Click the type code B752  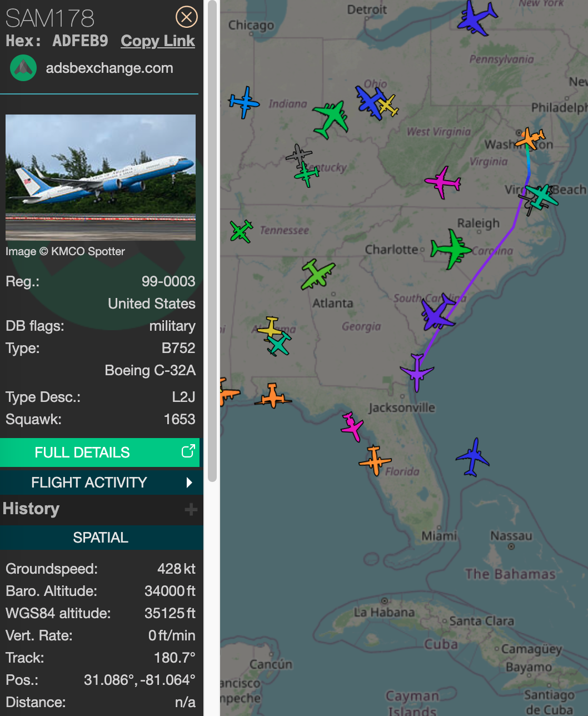pyautogui.click(x=178, y=348)
